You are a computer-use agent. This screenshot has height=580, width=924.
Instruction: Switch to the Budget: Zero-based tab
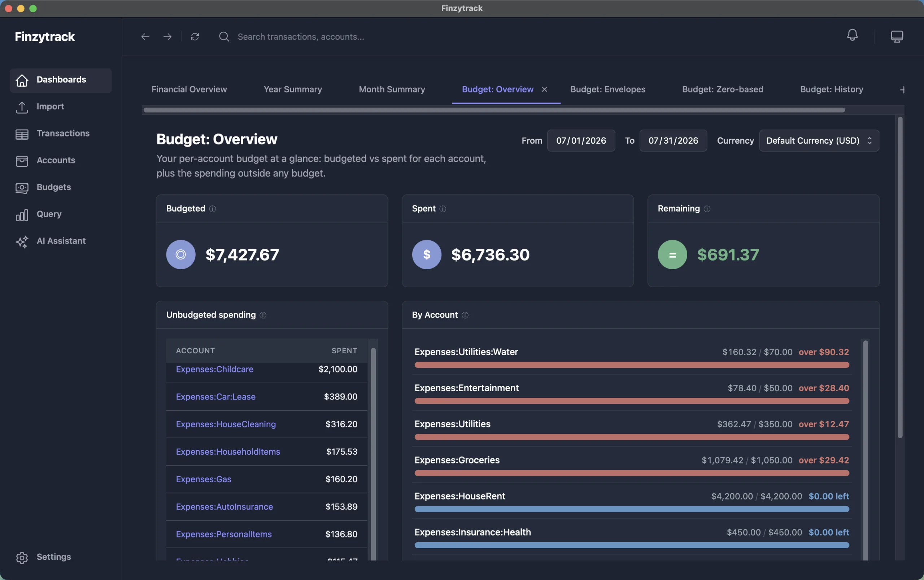(722, 89)
